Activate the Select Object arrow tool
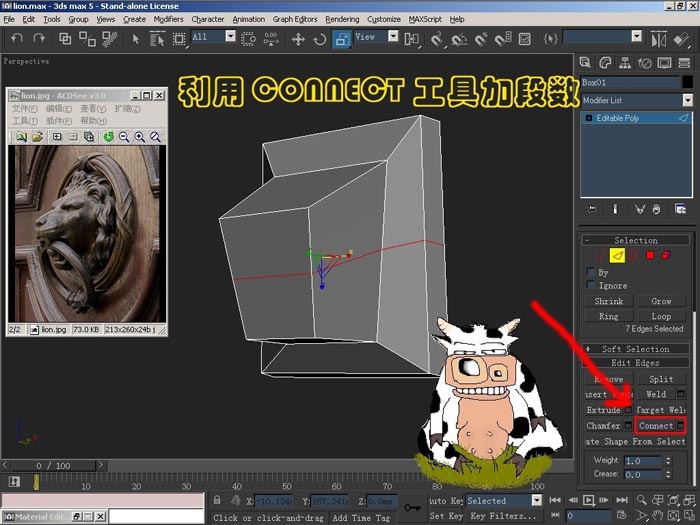Image resolution: width=700 pixels, height=525 pixels. tap(136, 39)
